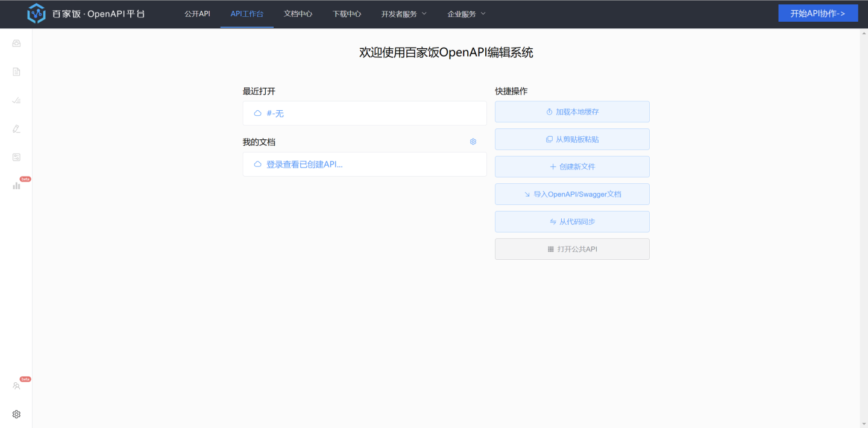This screenshot has width=868, height=428.
Task: Click 从代码同步 button
Action: pyautogui.click(x=572, y=221)
